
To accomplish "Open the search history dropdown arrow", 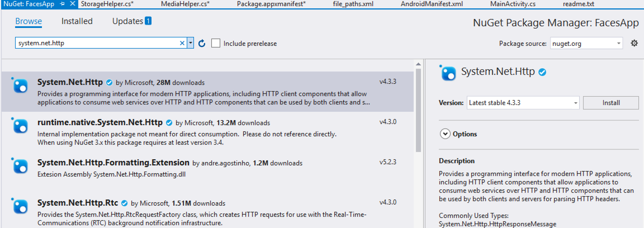I will click(190, 43).
